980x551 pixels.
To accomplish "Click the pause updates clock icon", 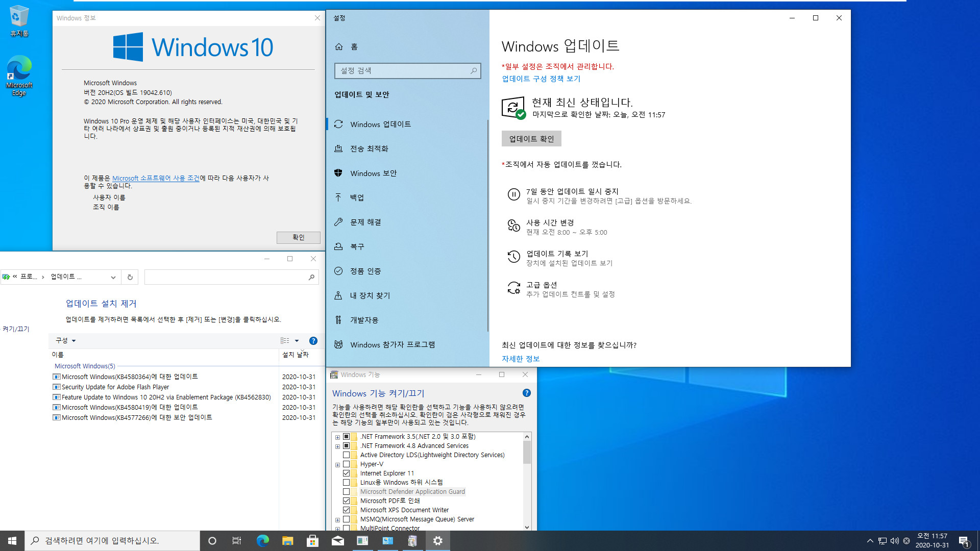I will (513, 194).
